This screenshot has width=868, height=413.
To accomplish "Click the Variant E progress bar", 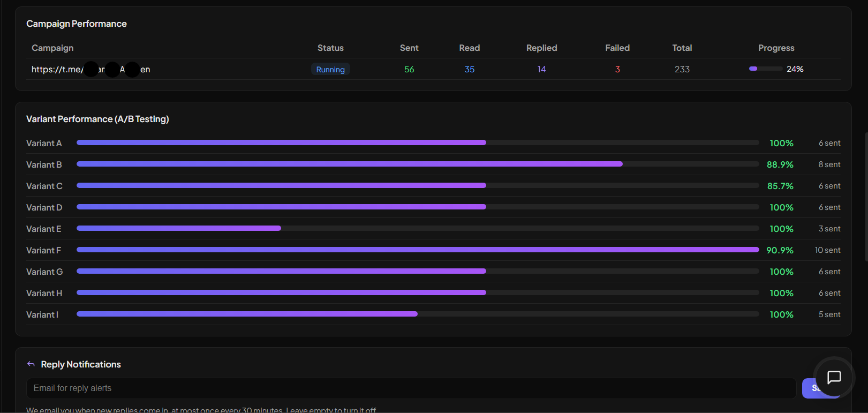I will [x=418, y=228].
